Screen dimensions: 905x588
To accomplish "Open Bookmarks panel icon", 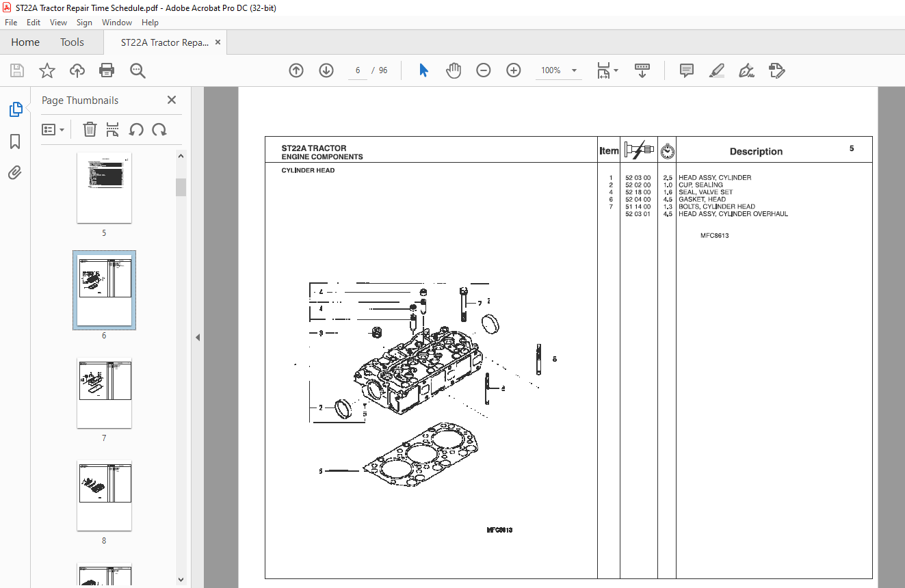I will click(15, 142).
